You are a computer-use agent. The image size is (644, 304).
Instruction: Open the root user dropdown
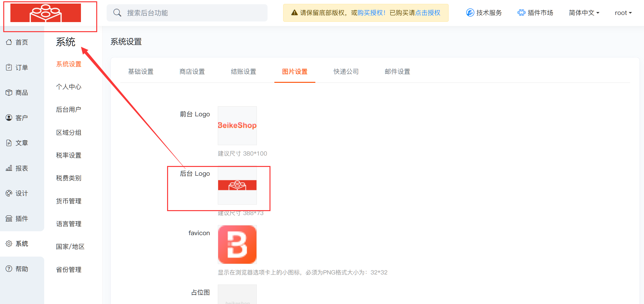tap(623, 13)
